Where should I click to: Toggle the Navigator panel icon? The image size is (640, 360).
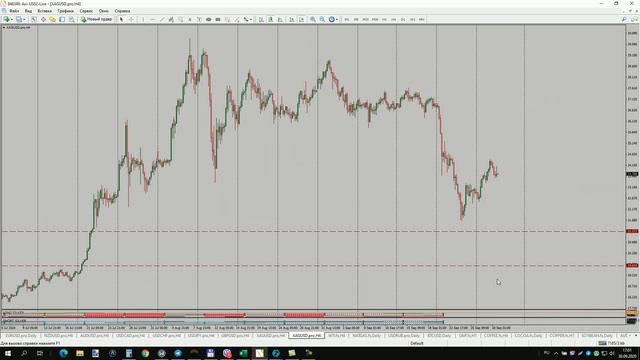tap(53, 19)
